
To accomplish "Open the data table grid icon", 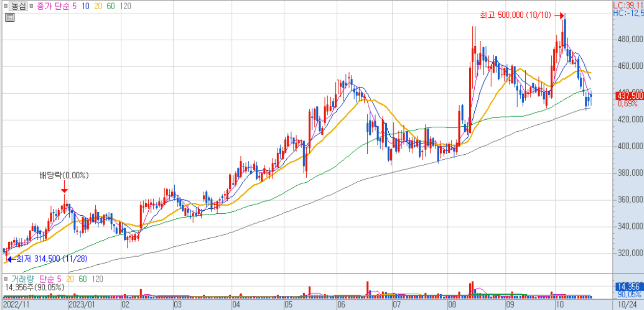I will click(x=10, y=18).
